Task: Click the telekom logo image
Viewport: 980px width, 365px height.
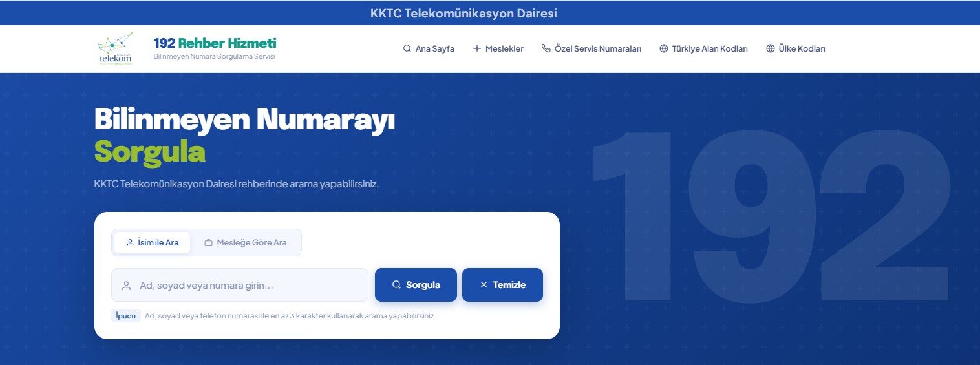Action: (x=115, y=48)
